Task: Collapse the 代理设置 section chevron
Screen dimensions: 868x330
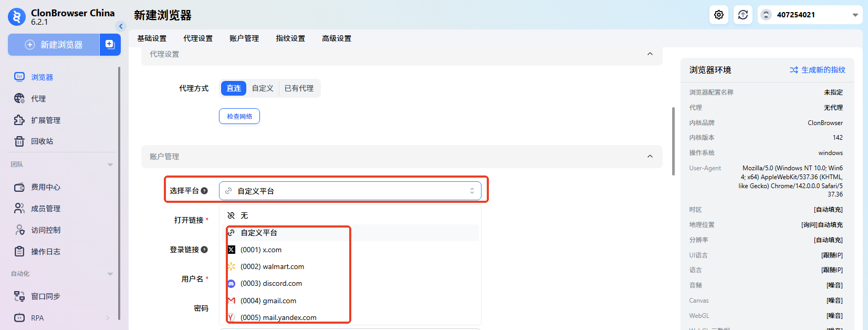Action: 650,54
